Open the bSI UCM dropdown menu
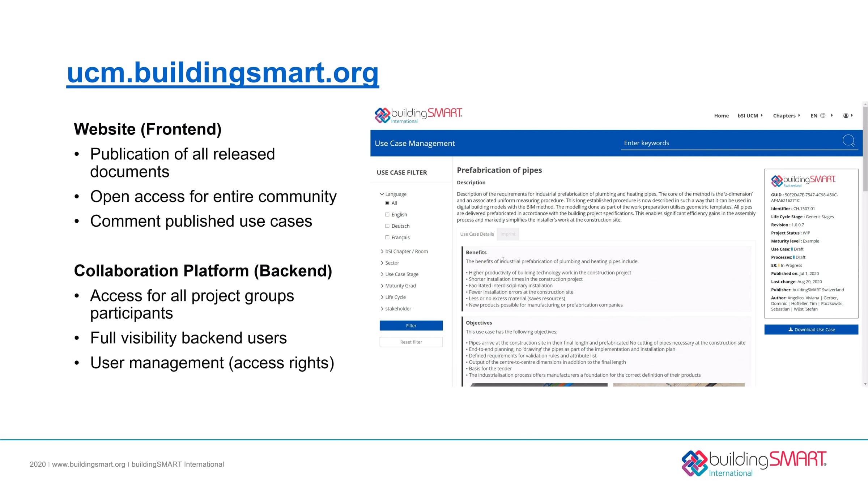868x488 pixels. pos(750,116)
